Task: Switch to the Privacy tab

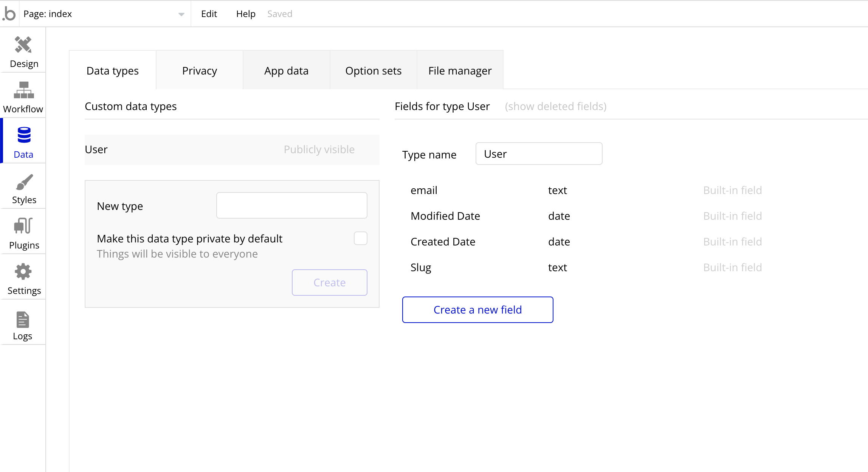Action: tap(200, 71)
